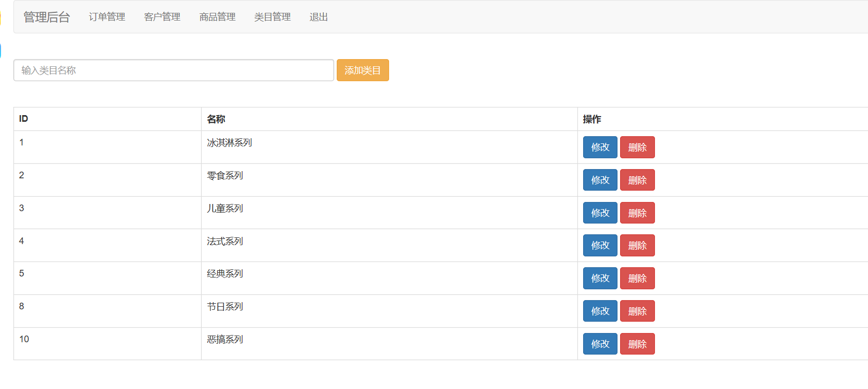The width and height of the screenshot is (868, 389).
Task: Click 修改 for 冰淇淋系列
Action: tap(600, 147)
